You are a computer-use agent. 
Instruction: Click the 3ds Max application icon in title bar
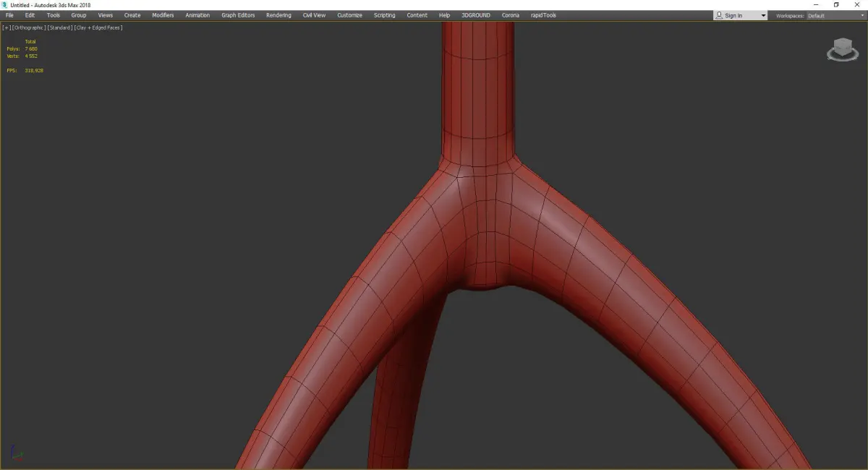pos(4,5)
